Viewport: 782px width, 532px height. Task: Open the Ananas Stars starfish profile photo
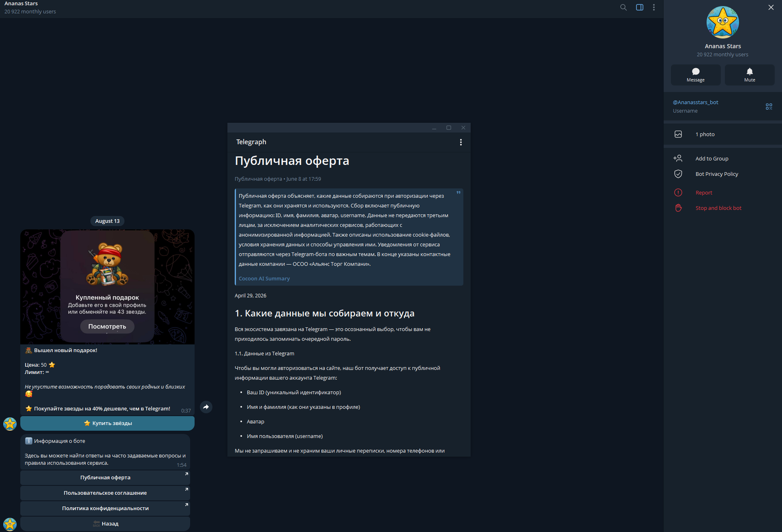723,22
